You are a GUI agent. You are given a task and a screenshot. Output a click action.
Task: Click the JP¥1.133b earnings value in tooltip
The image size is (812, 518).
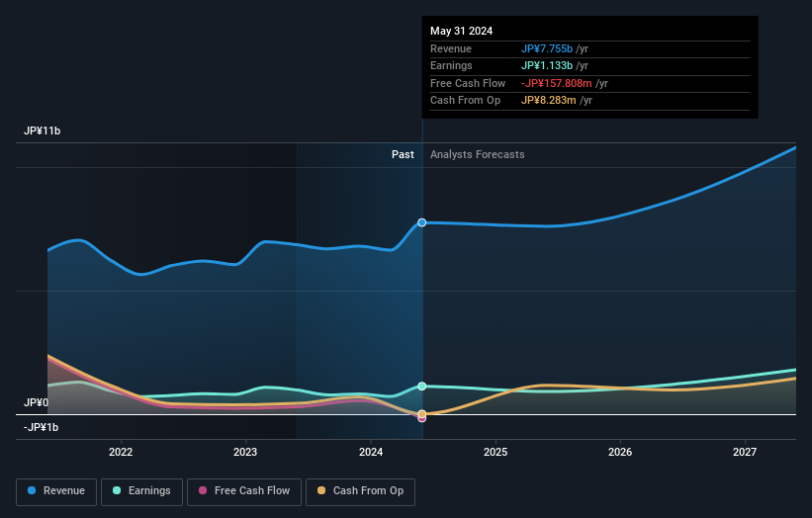(547, 65)
